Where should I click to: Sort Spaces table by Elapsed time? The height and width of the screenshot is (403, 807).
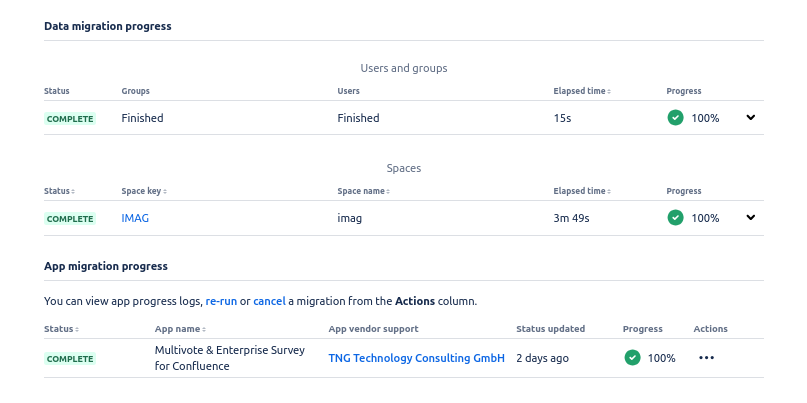pyautogui.click(x=582, y=191)
